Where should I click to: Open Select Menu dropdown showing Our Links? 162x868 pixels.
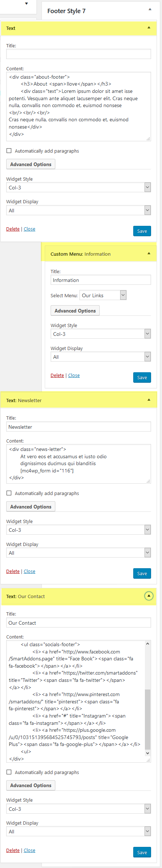coord(103,295)
